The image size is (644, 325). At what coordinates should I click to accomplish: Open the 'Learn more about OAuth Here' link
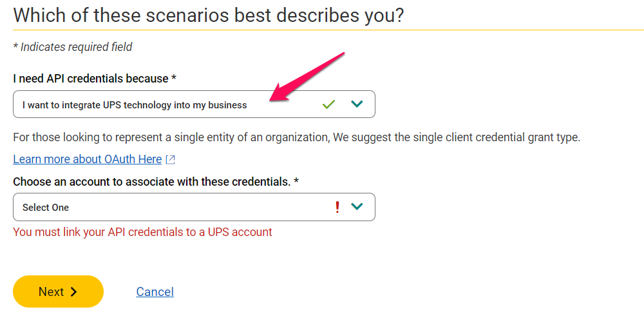[88, 159]
